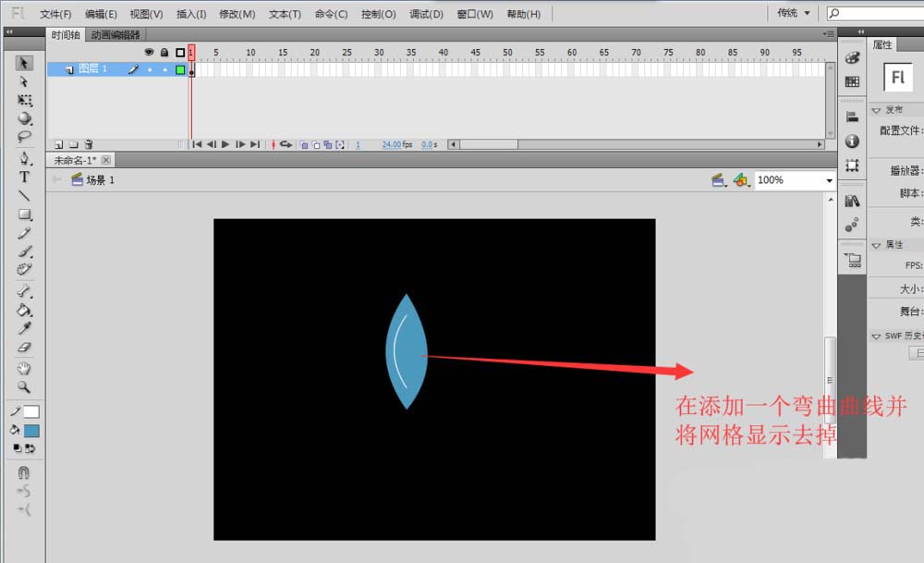Click the Edit Scene icon
924x563 pixels.
tap(718, 180)
